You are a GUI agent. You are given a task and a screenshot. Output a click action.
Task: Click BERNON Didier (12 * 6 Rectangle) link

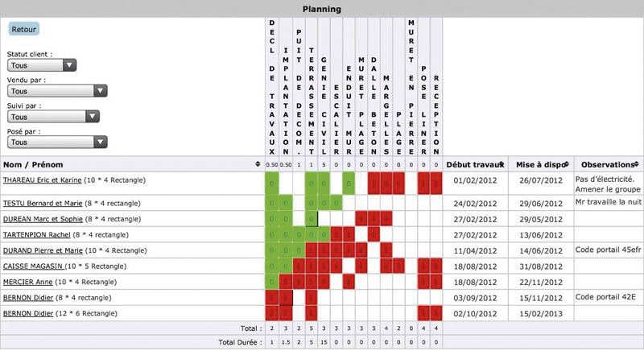pyautogui.click(x=27, y=312)
